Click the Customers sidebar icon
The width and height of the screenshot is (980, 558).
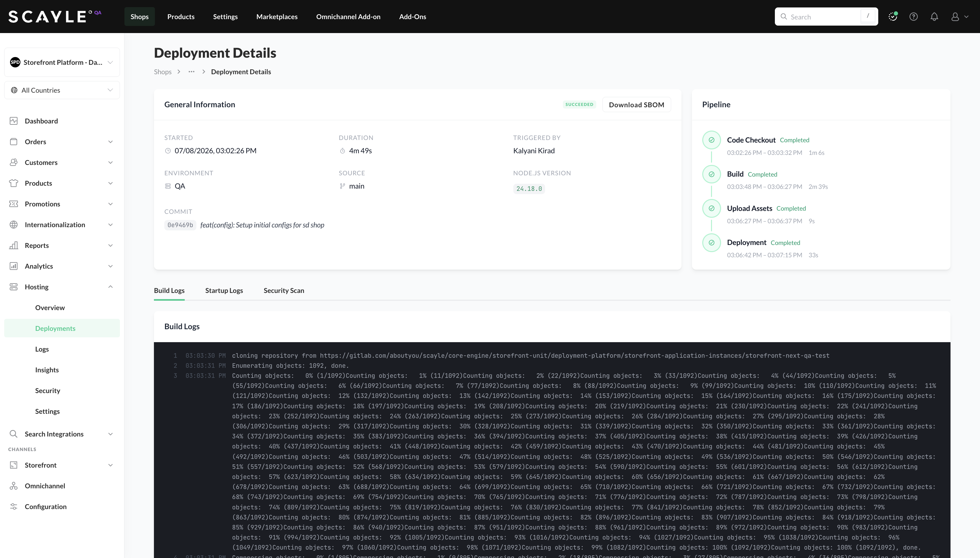click(14, 162)
